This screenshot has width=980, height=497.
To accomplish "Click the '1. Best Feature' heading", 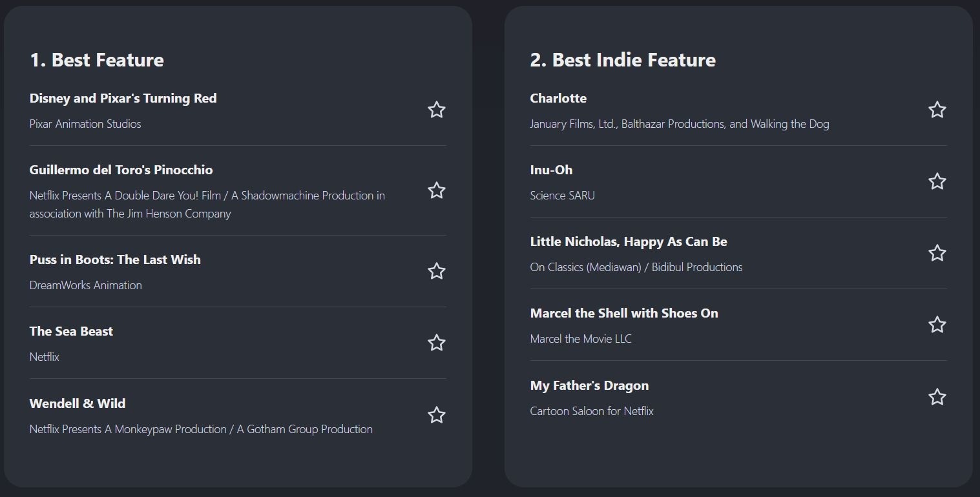I will [x=97, y=60].
